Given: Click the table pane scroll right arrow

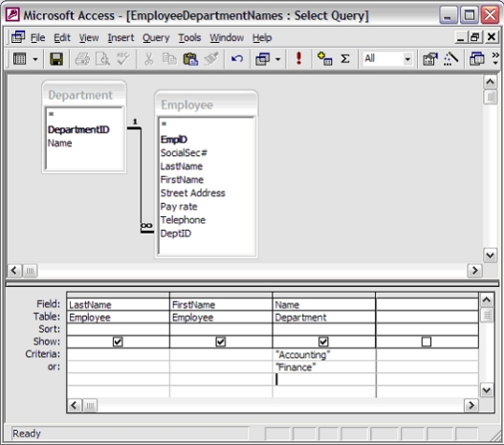Looking at the screenshot, I should tap(474, 271).
